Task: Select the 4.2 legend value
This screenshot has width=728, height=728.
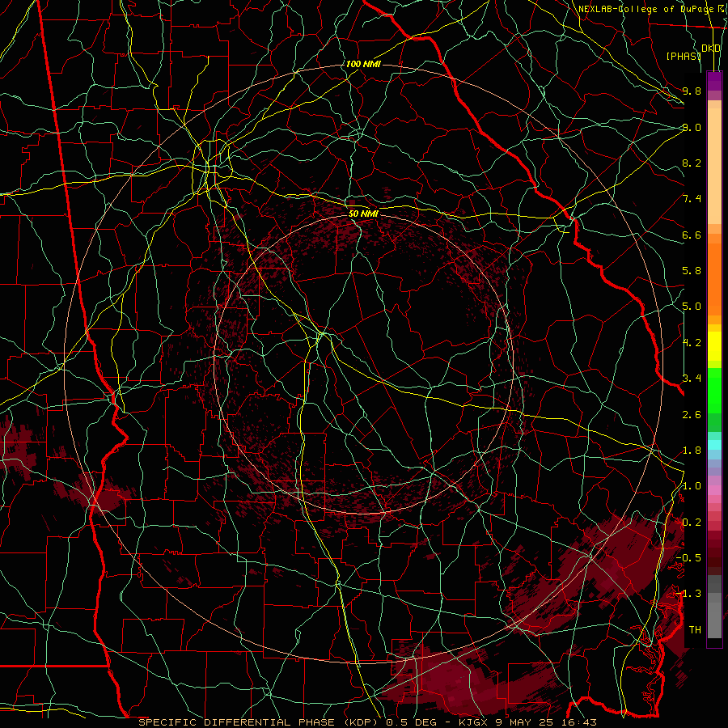Action: coord(692,343)
